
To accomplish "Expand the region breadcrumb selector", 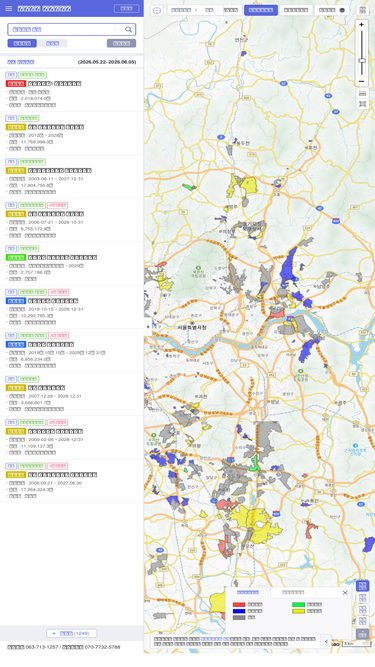I will pyautogui.click(x=195, y=10).
